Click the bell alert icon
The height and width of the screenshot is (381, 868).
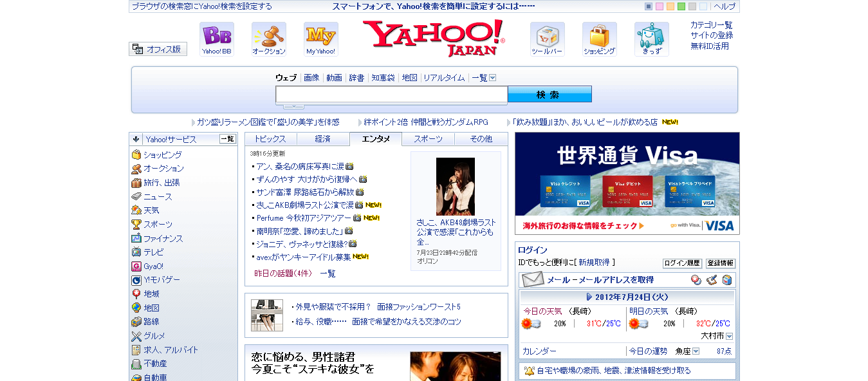click(529, 371)
